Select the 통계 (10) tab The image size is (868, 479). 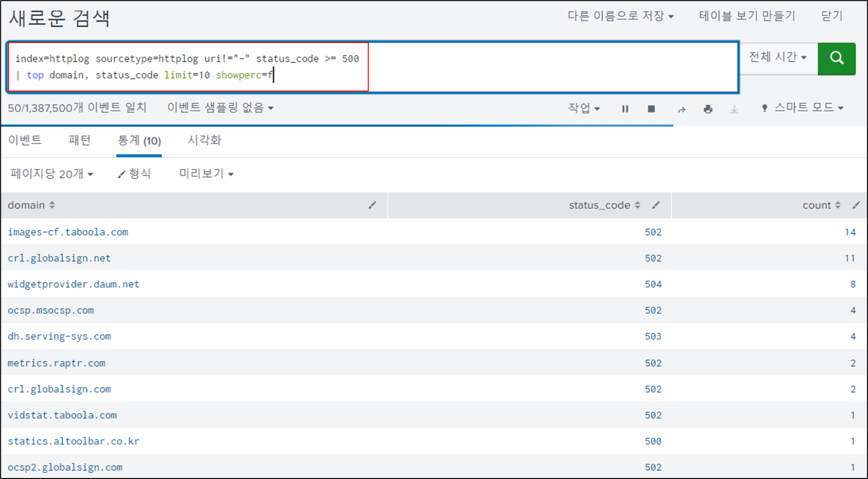(139, 141)
